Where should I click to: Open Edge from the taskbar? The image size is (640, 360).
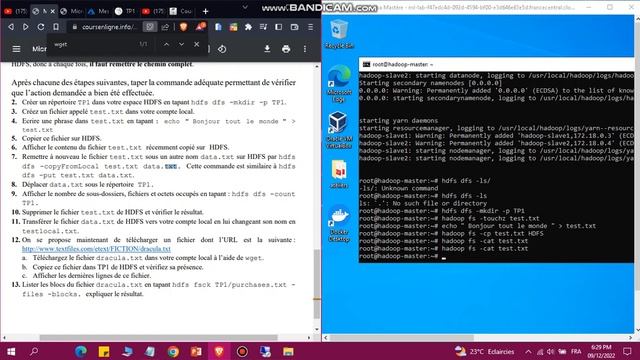tap(80, 351)
